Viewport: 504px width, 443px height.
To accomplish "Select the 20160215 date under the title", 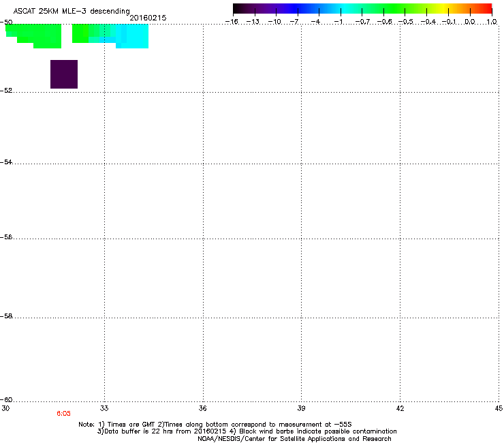I will pos(148,18).
